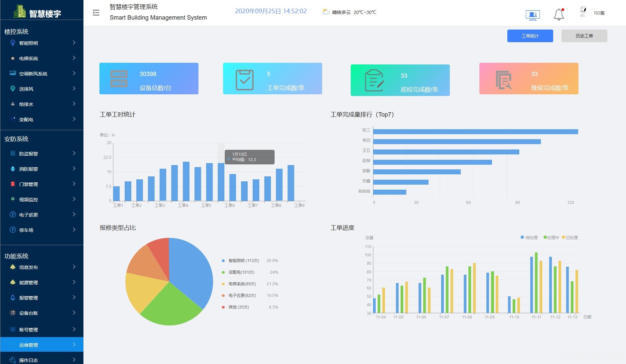Open the 运维管理 menu item

coord(42,344)
